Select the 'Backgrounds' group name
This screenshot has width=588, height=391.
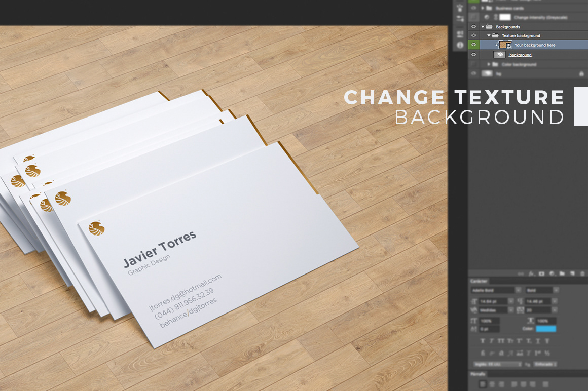[x=508, y=27]
